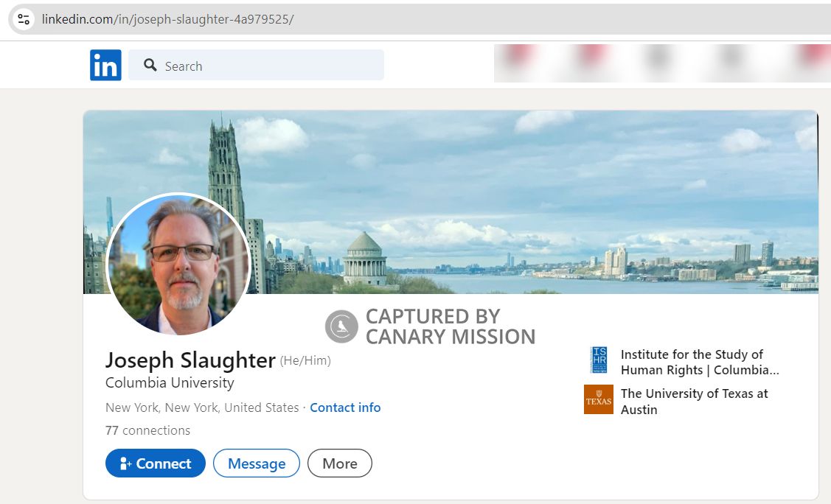The image size is (831, 504).
Task: Click the University of Texas logo
Action: pos(598,400)
